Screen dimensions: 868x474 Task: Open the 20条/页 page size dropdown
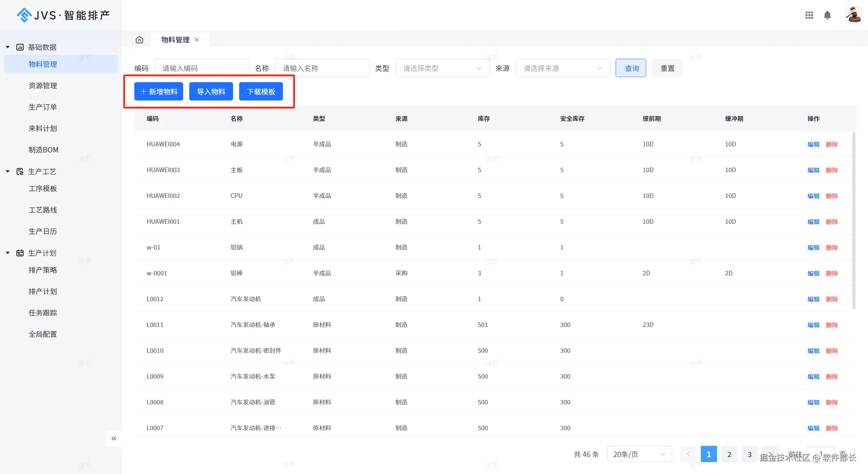point(639,454)
